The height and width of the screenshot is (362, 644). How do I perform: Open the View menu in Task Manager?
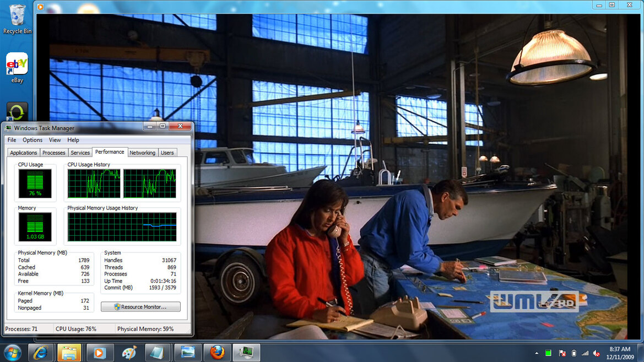click(55, 140)
